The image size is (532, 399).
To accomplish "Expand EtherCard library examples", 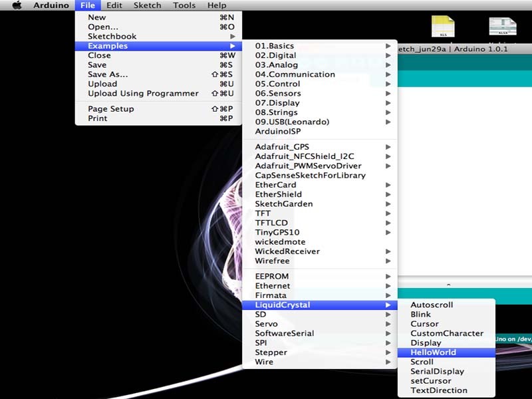I will (320, 185).
